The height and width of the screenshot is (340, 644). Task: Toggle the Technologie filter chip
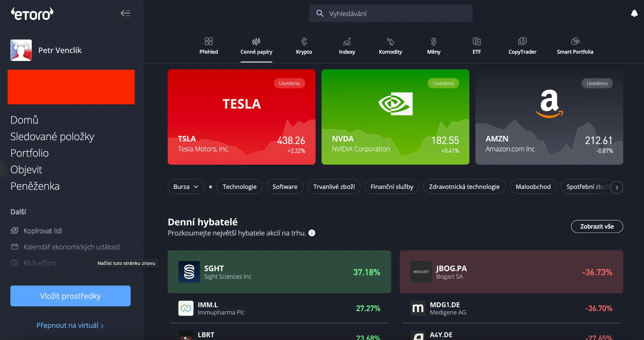click(239, 187)
